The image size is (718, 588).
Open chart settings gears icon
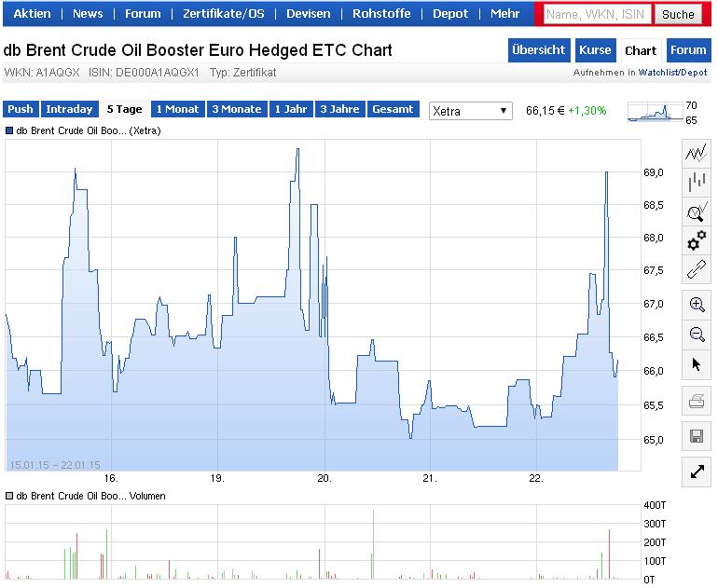pos(696,241)
